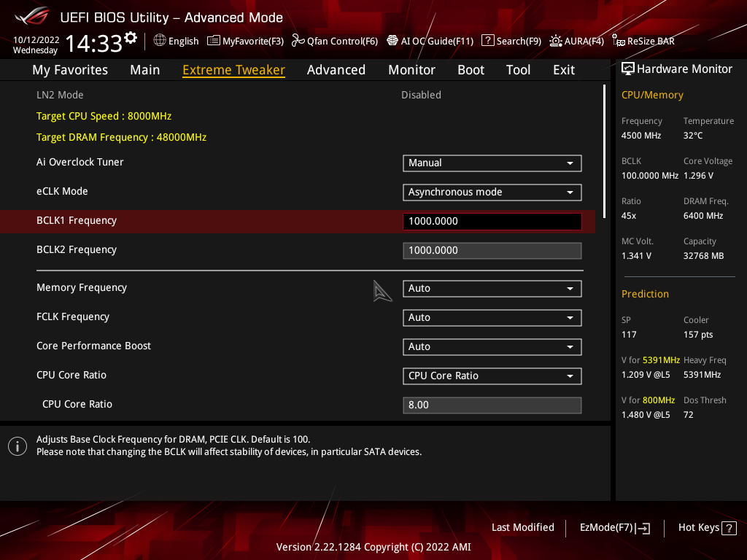Switch to the My Favorites tab
747x560 pixels.
(x=70, y=70)
